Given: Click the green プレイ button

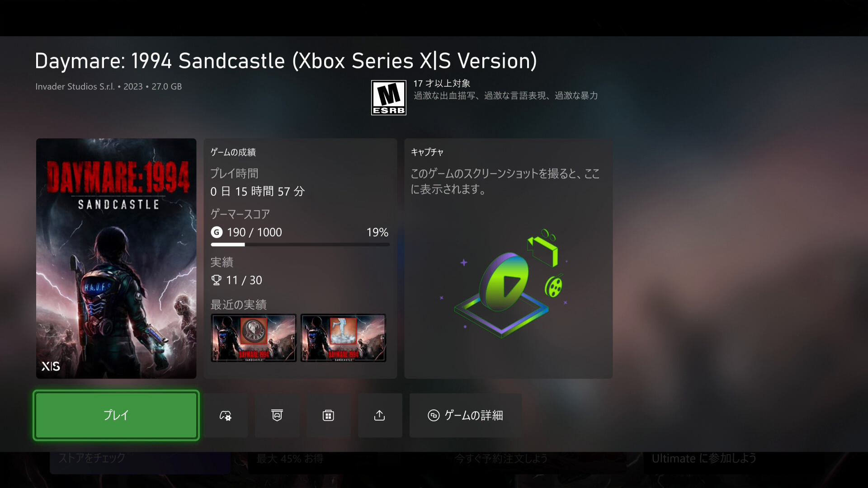Looking at the screenshot, I should (x=116, y=415).
